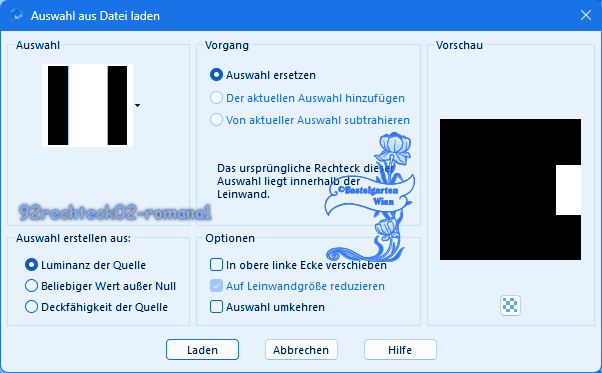The width and height of the screenshot is (602, 373).
Task: Click the PaintShop Pro title bar icon
Action: pyautogui.click(x=17, y=16)
